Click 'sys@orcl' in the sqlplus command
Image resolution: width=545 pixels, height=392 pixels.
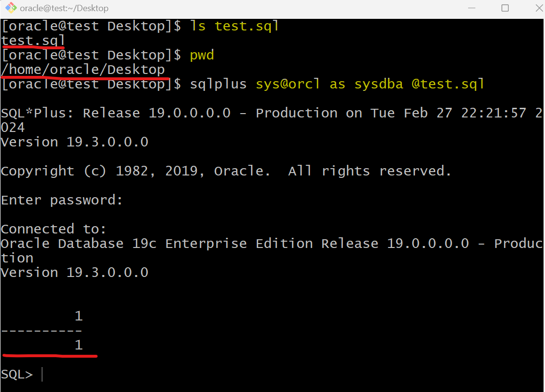288,84
